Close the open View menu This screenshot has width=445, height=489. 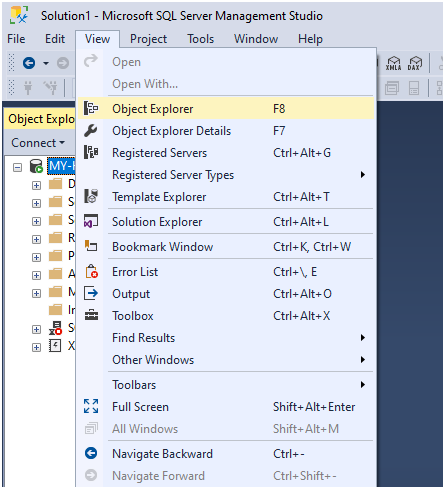click(97, 39)
